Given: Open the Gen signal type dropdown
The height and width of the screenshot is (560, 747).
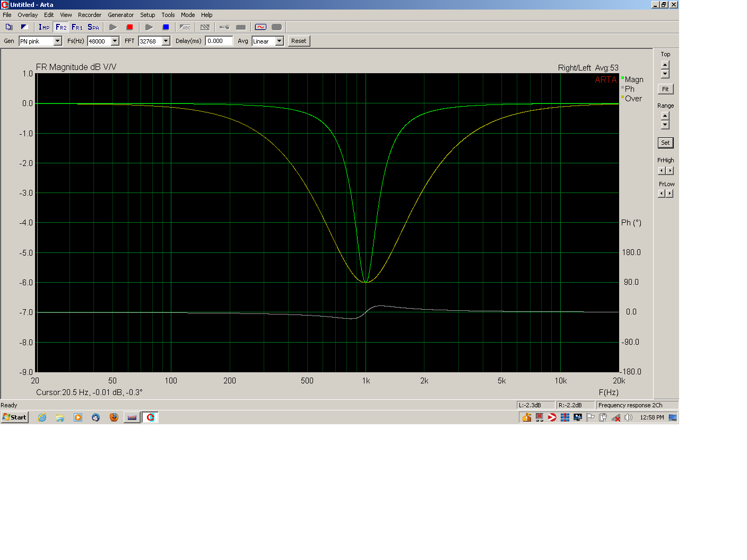Looking at the screenshot, I should pyautogui.click(x=58, y=41).
